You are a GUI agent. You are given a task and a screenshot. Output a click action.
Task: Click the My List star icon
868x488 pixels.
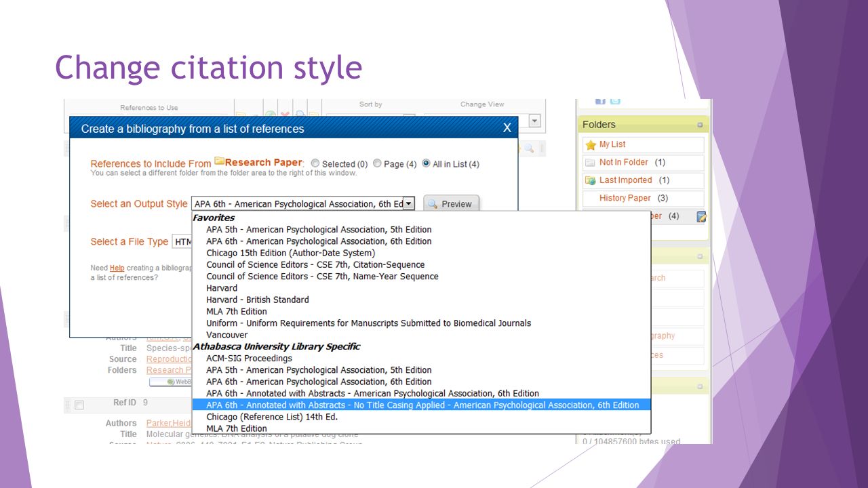(x=591, y=145)
